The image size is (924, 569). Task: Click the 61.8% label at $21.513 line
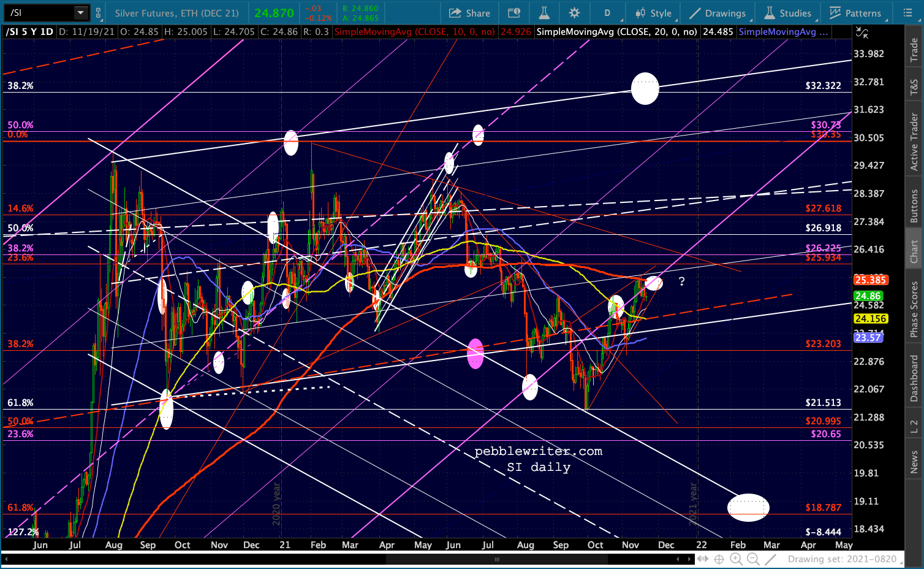20,403
